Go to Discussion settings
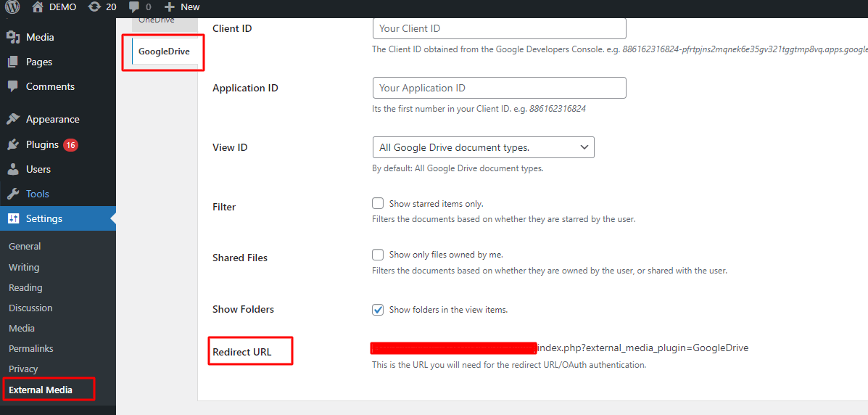The height and width of the screenshot is (415, 868). tap(30, 308)
